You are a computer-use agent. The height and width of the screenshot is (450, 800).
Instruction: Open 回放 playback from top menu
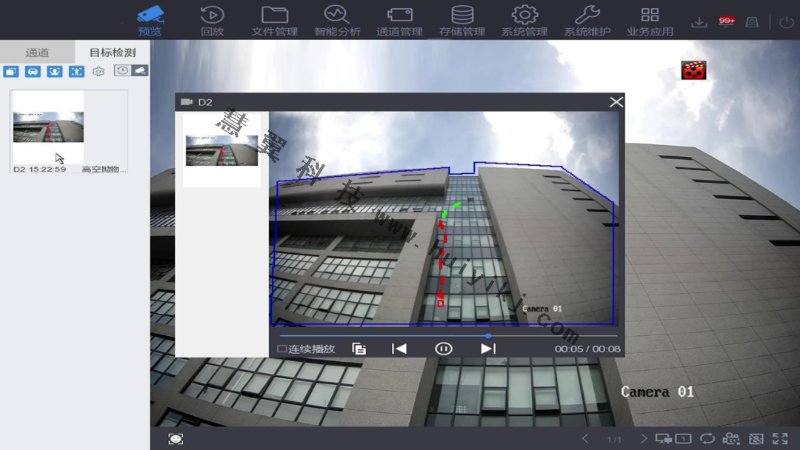click(212, 20)
